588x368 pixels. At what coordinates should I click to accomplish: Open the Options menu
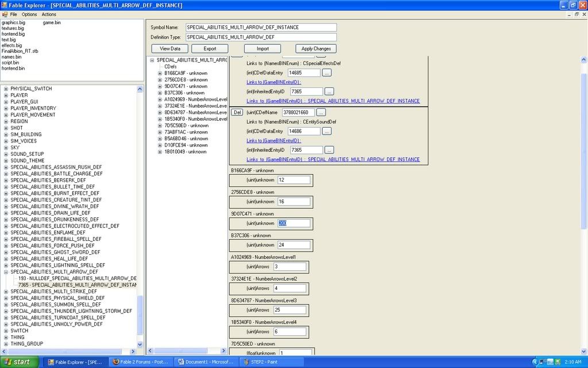point(29,14)
